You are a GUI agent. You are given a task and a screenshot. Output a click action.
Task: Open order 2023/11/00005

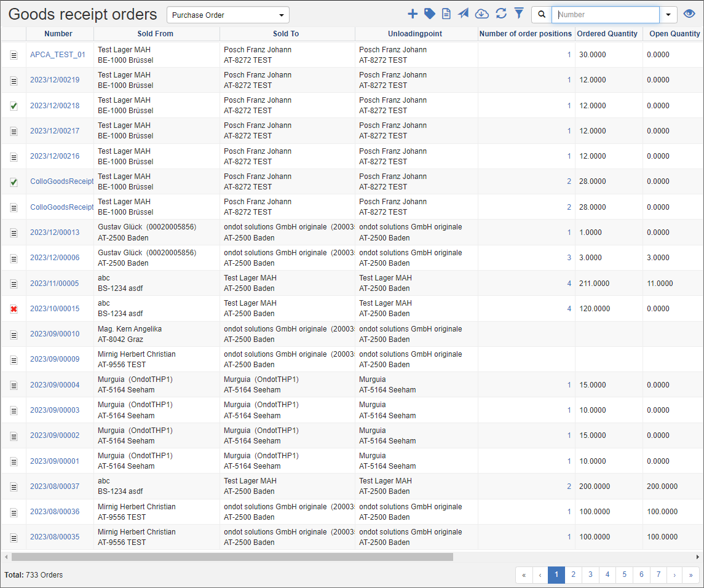point(54,284)
